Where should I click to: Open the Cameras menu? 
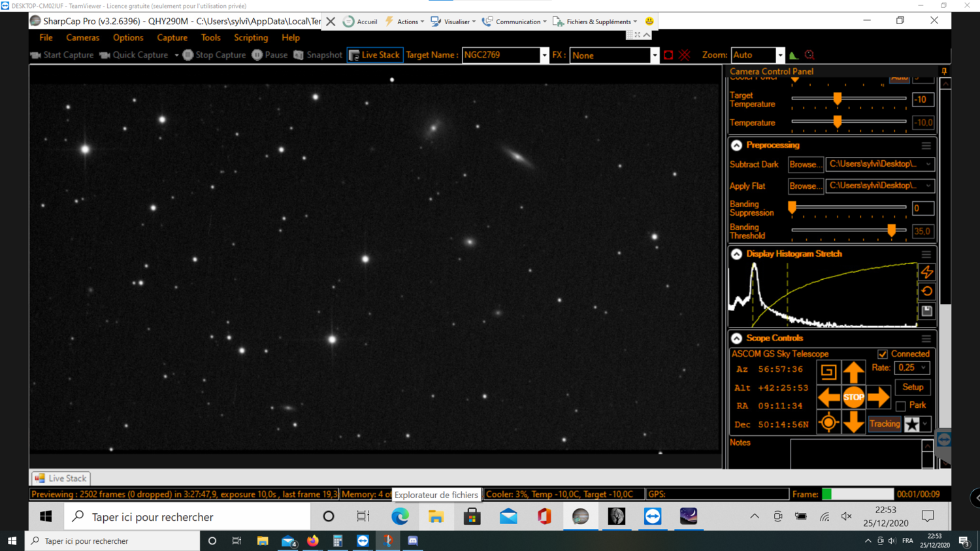tap(82, 38)
